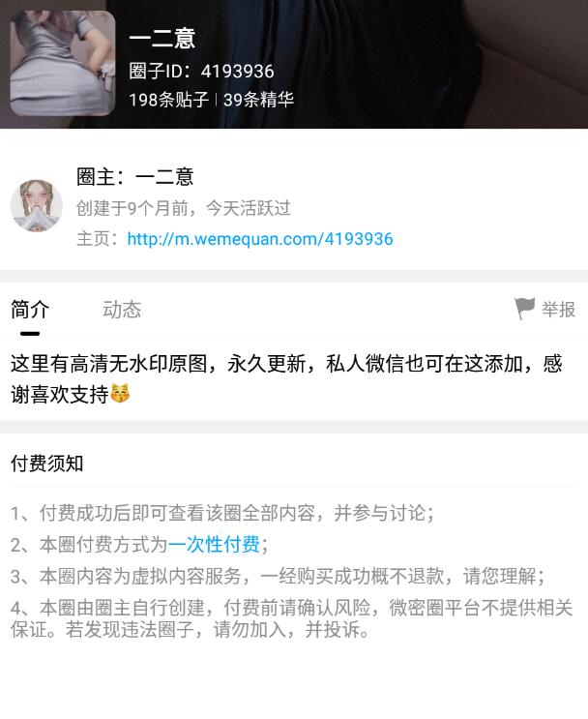The width and height of the screenshot is (588, 719).
Task: Tap the circle title 一二意 in header
Action: coord(162,38)
